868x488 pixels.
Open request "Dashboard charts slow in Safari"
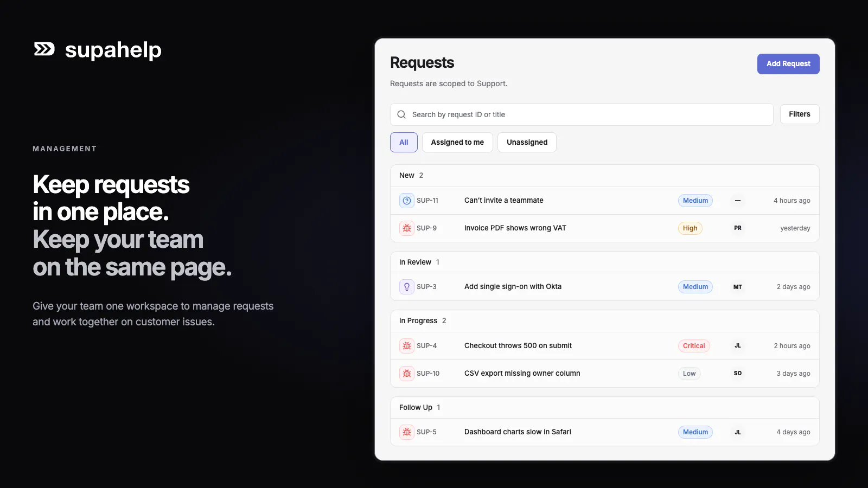518,432
